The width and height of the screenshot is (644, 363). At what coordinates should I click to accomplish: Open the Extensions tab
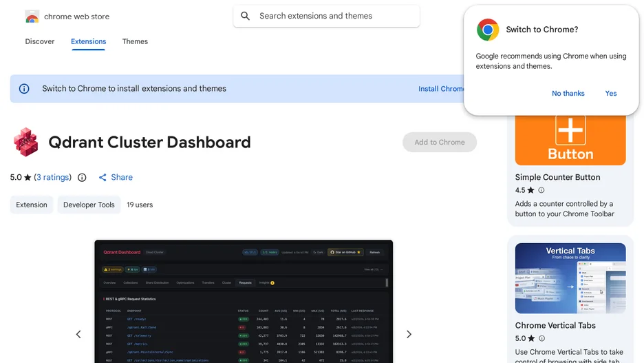pyautogui.click(x=88, y=41)
